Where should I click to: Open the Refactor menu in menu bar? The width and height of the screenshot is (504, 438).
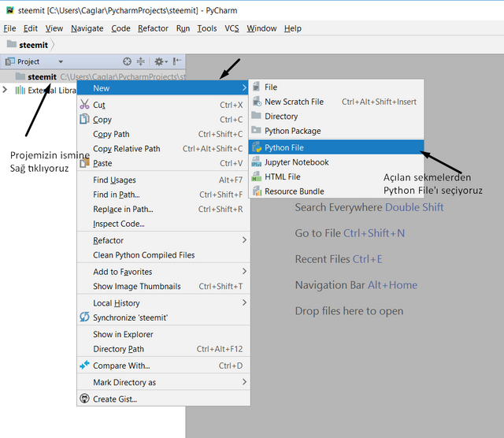coord(153,28)
